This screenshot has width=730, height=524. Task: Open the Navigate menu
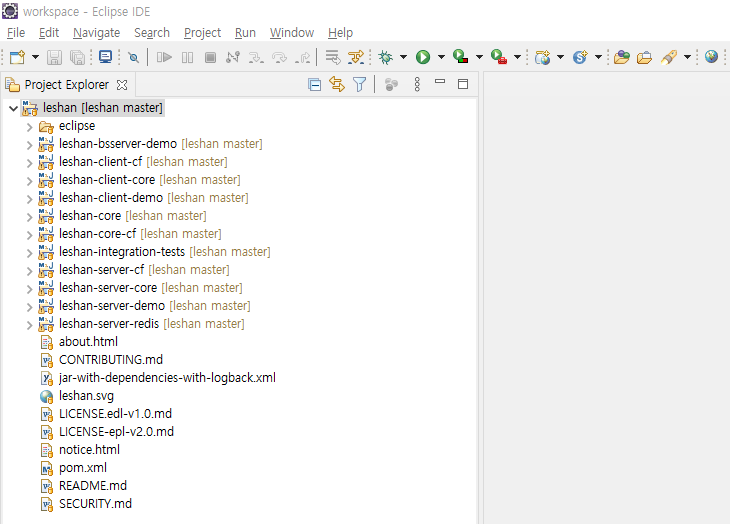tap(96, 33)
